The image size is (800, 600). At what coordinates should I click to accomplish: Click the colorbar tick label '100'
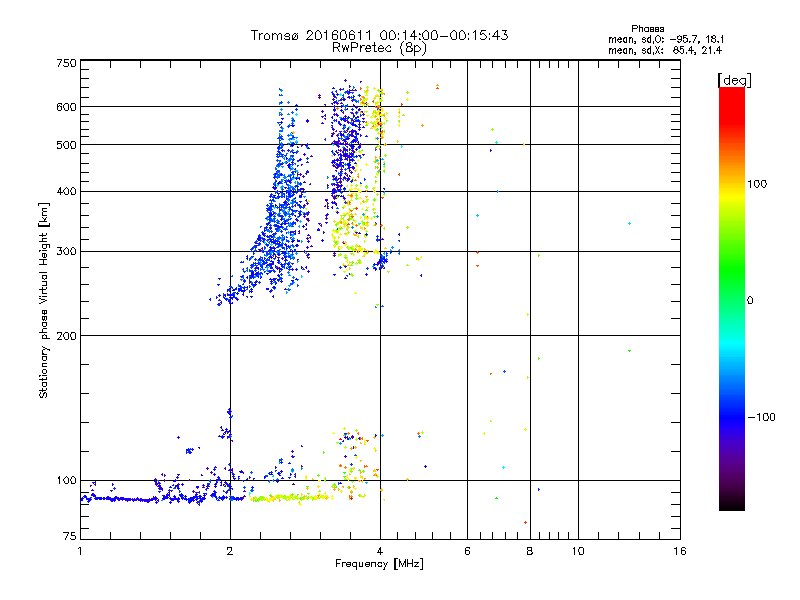(757, 184)
